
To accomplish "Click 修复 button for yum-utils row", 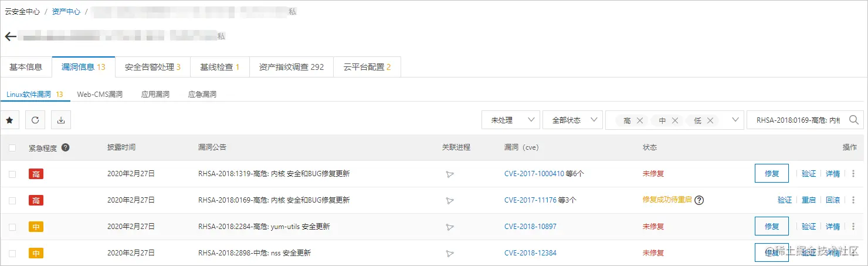I will pyautogui.click(x=772, y=227).
